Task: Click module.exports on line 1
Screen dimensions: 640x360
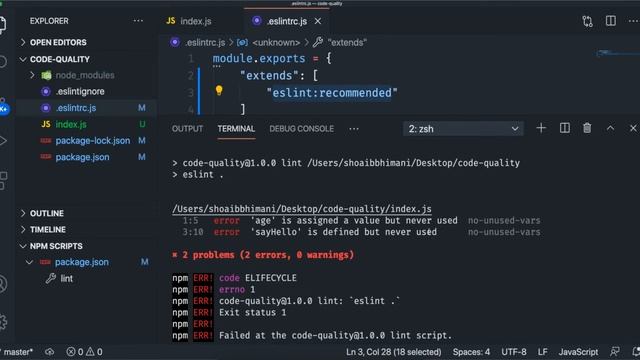Action: [x=259, y=58]
